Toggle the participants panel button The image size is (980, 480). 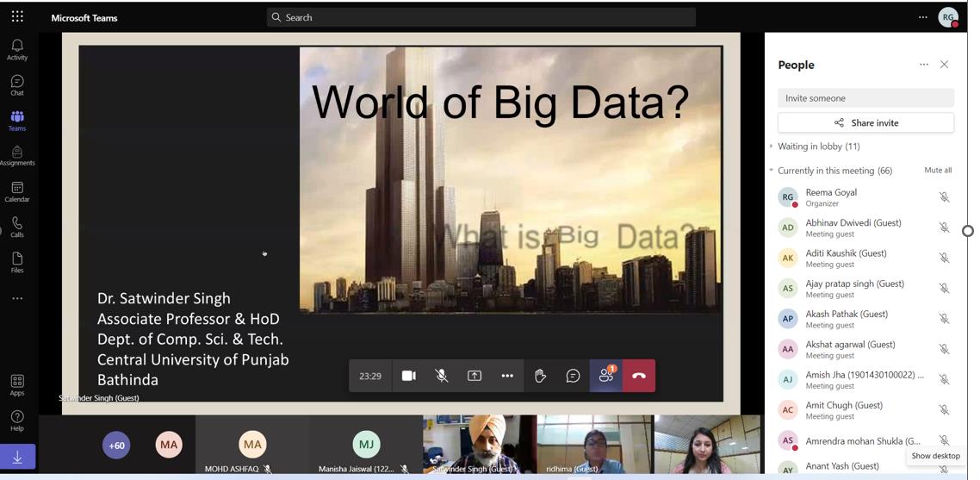click(x=606, y=376)
